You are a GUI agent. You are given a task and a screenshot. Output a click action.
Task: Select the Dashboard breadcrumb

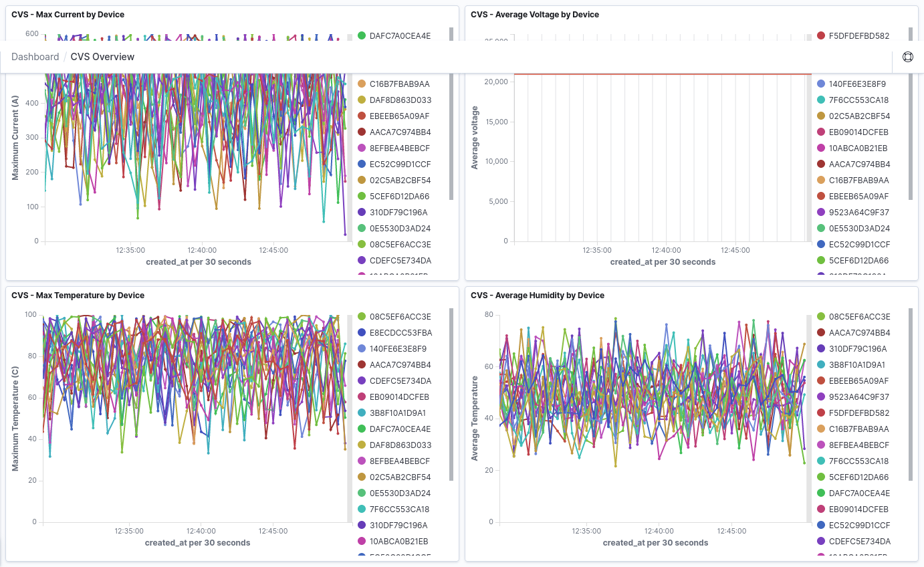click(x=35, y=56)
